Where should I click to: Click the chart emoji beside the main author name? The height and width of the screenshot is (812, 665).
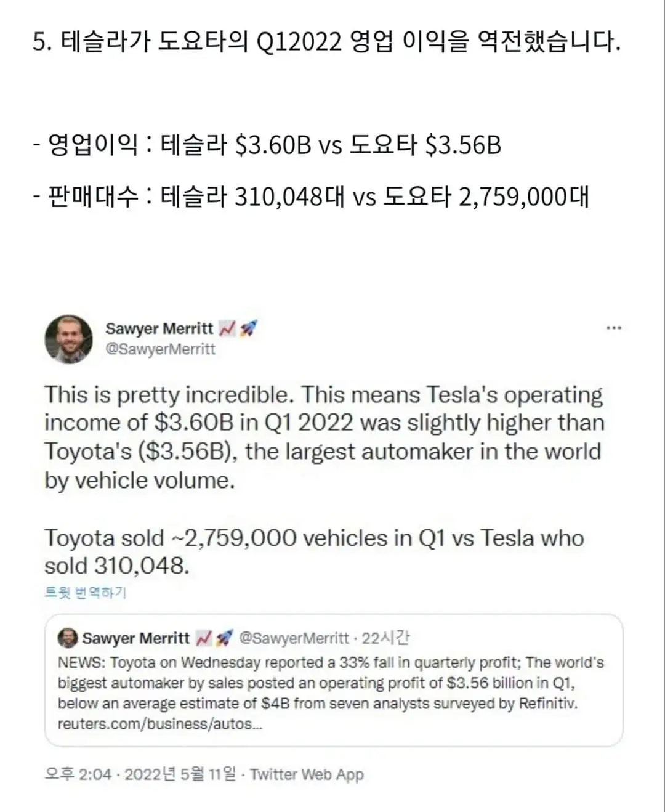[x=228, y=329]
